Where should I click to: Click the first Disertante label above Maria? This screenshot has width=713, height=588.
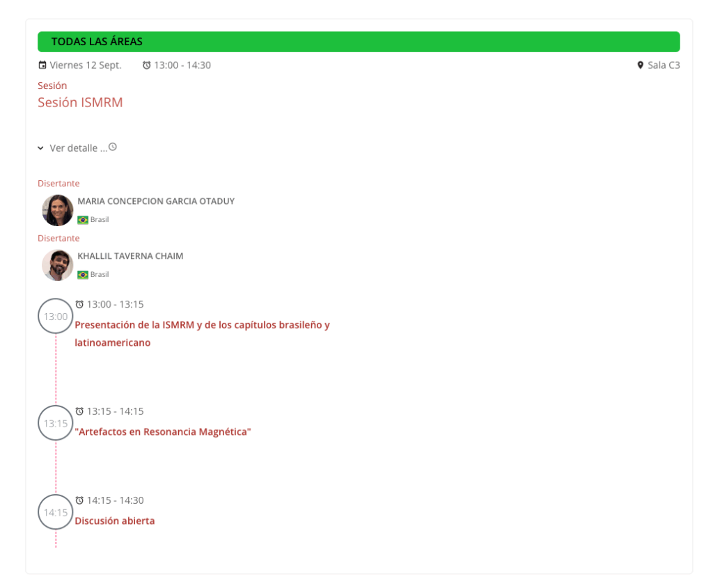coord(58,183)
